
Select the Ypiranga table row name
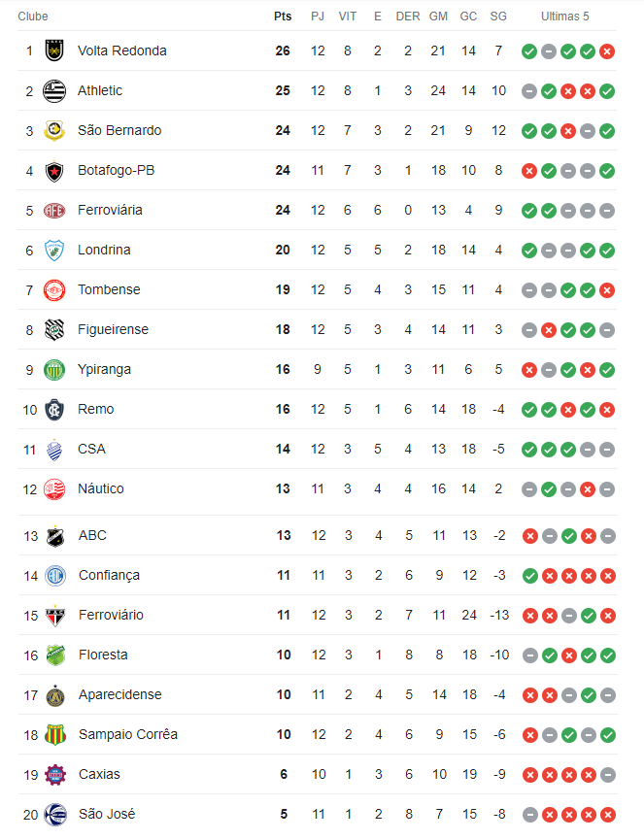(105, 369)
